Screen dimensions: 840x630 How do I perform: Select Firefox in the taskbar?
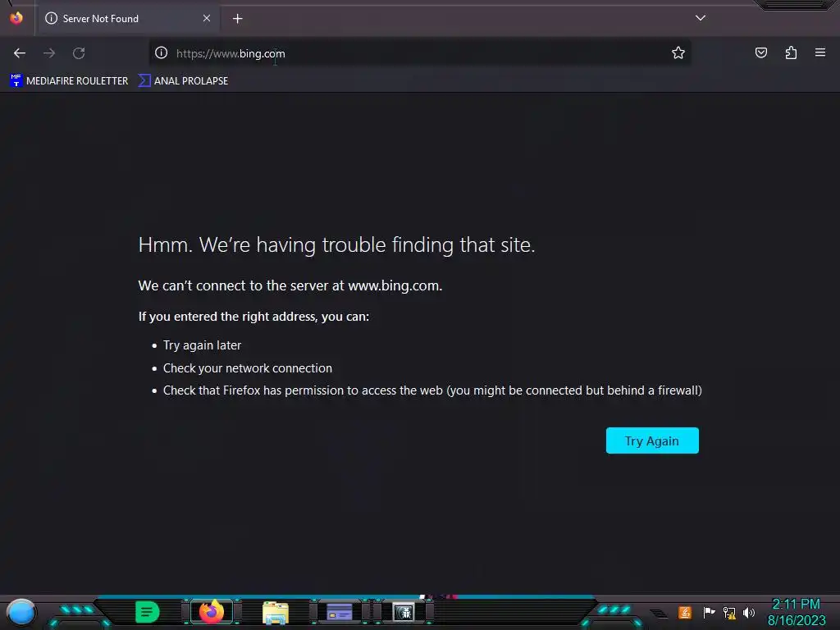pos(212,612)
